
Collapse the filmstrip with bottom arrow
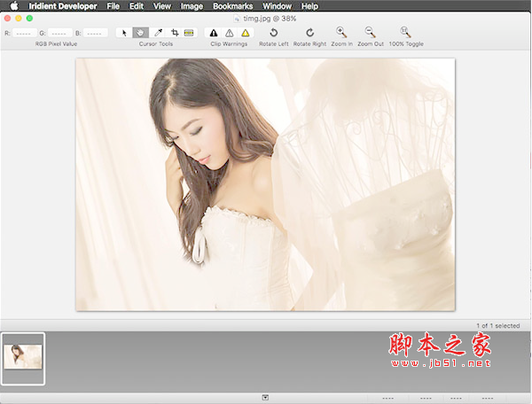coord(265,398)
